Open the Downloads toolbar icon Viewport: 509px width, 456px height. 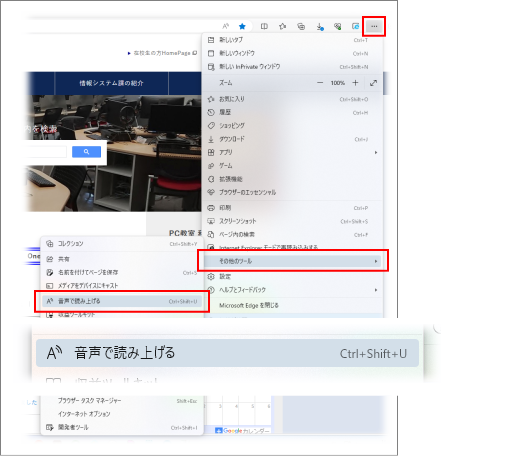point(320,26)
